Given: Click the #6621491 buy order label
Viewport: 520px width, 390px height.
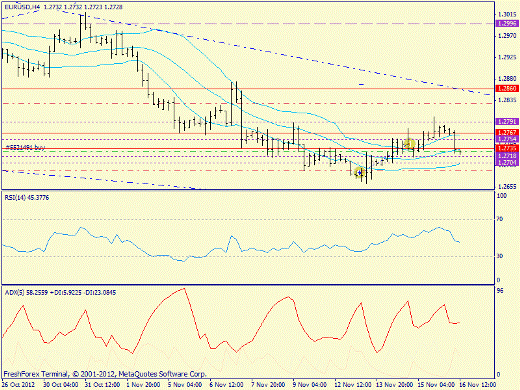Looking at the screenshot, I should [25, 147].
